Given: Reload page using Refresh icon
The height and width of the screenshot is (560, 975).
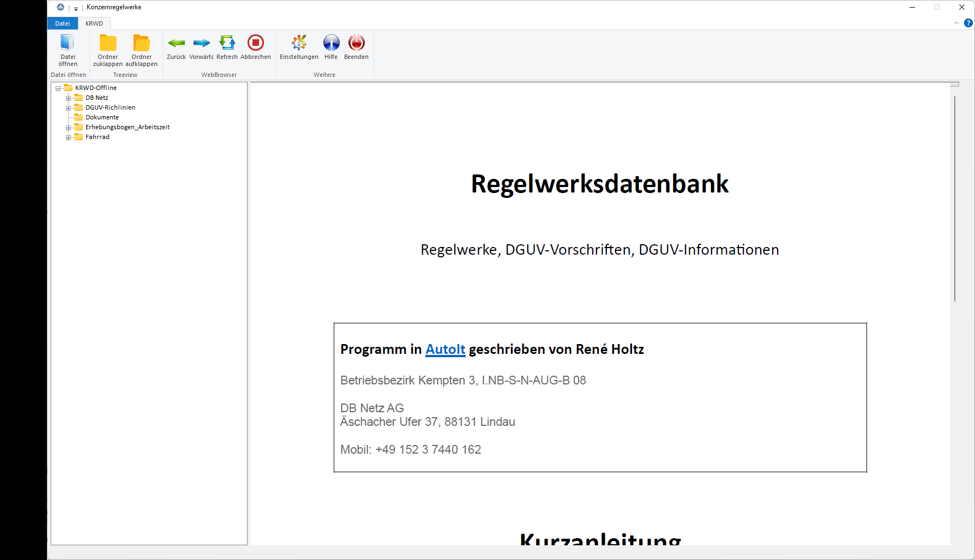Looking at the screenshot, I should (227, 43).
